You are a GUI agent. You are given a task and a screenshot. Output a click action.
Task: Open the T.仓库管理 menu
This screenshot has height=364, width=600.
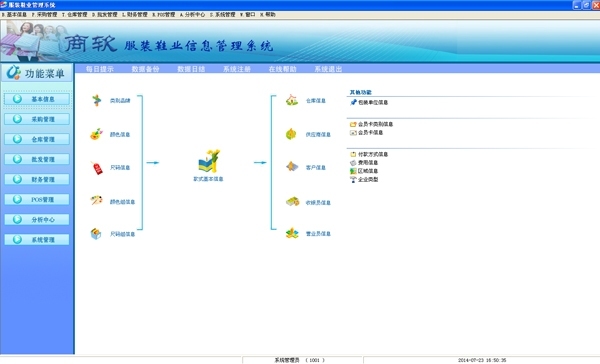pyautogui.click(x=75, y=15)
